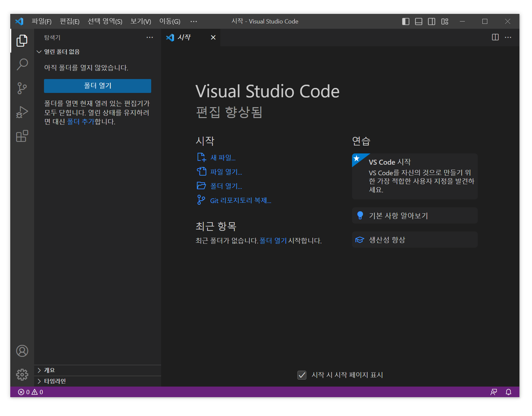Screen dimensions: 532x416
Task: Open the 선택 영역(S) menu
Action: tap(105, 21)
